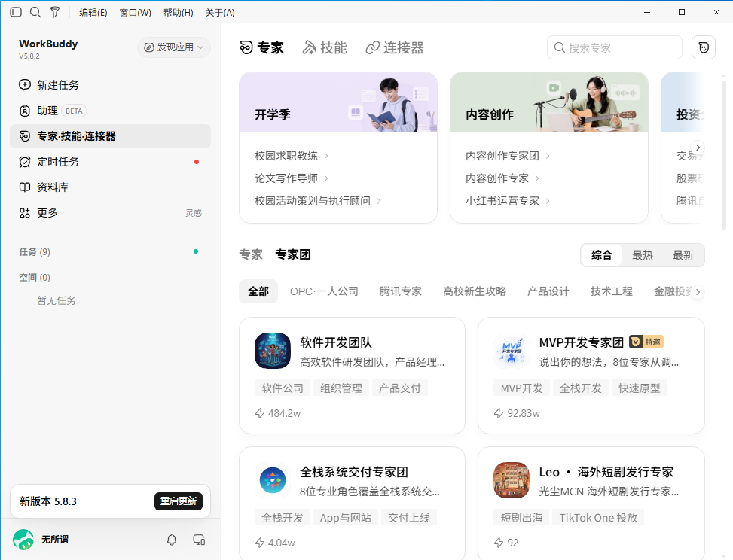This screenshot has height=560, width=733.
Task: Open the 发现应用 dropdown
Action: coord(174,47)
